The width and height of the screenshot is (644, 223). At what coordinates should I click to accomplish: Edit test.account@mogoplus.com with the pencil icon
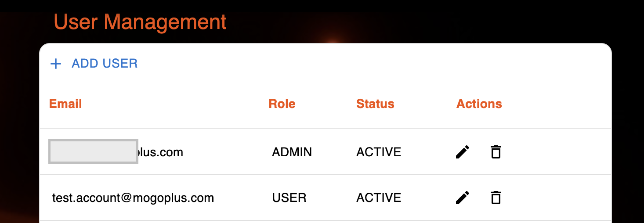coord(463,198)
